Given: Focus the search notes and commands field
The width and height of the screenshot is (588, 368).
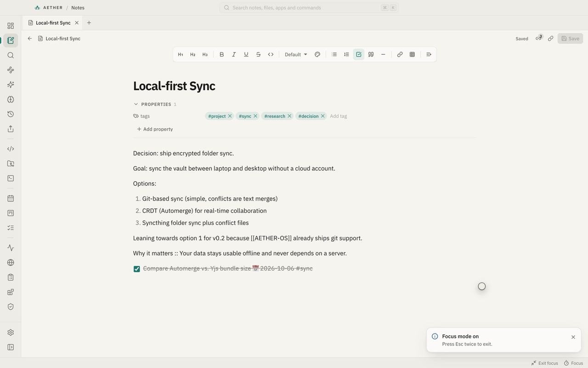Looking at the screenshot, I should (309, 8).
